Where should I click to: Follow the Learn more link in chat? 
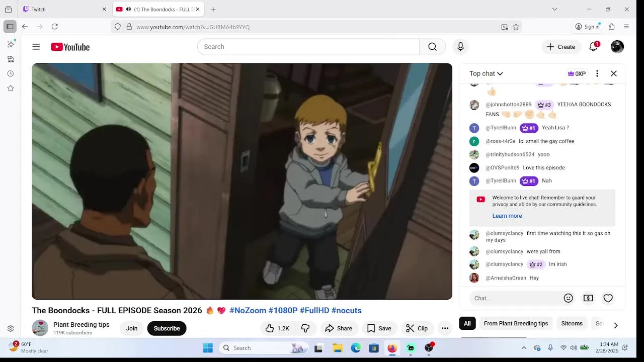(x=507, y=216)
